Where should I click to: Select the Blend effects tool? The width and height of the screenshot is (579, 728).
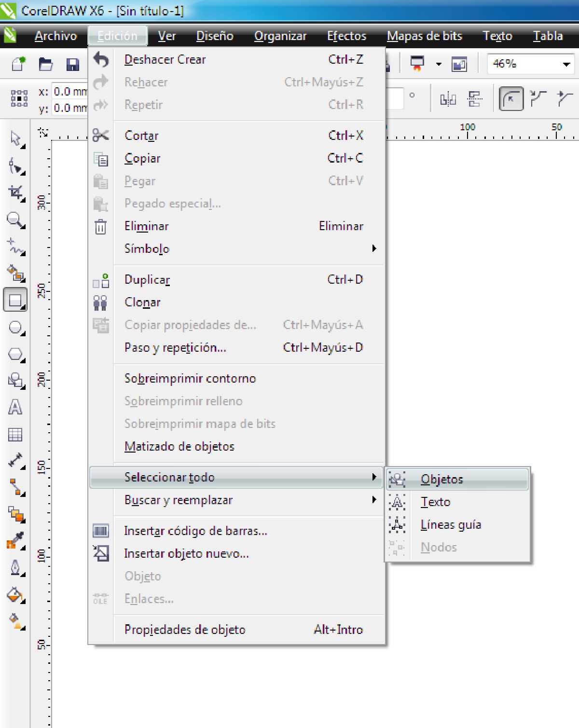pos(16,514)
